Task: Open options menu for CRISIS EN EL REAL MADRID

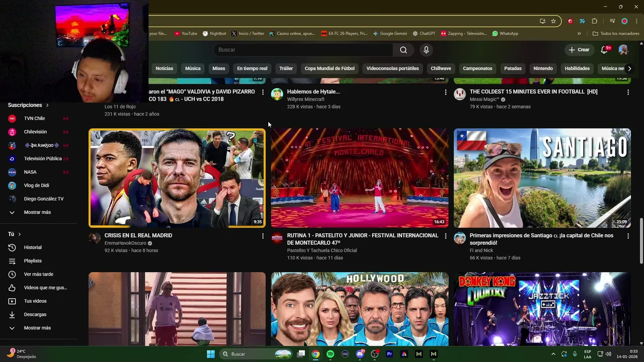Action: click(263, 236)
